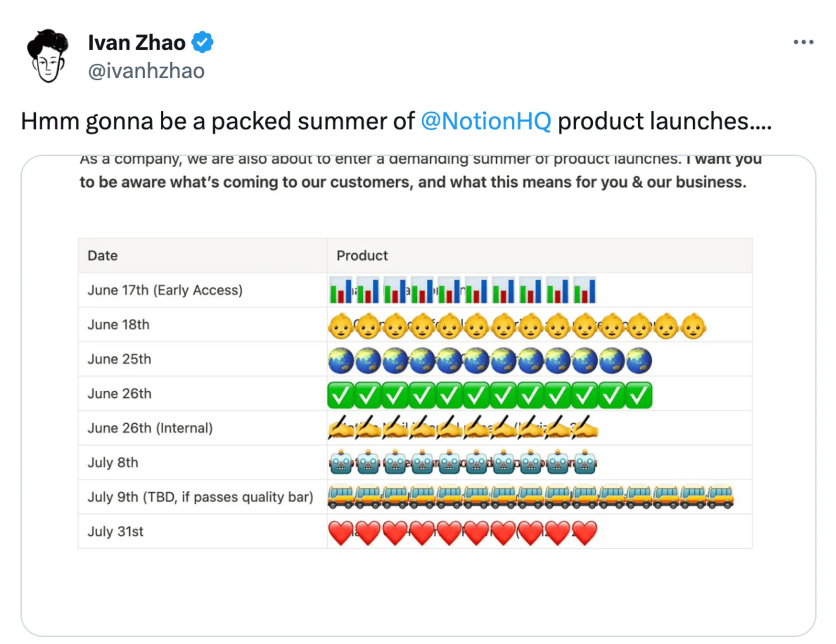Click the Product column header
The image size is (836, 644).
pos(361,256)
